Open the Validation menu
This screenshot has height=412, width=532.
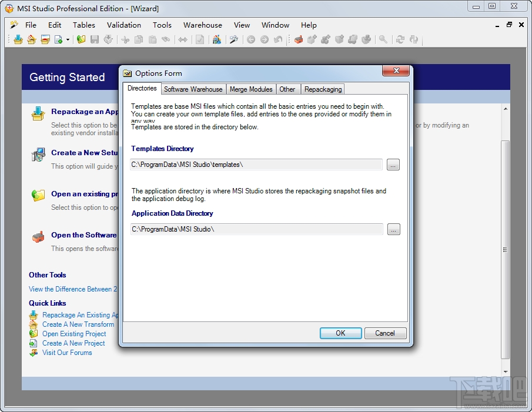[123, 25]
